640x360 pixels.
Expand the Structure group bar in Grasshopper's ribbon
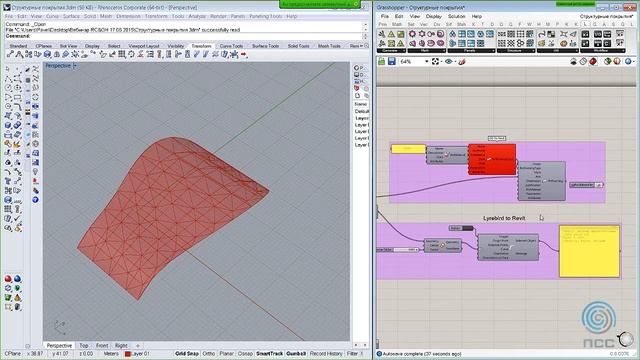516,51
